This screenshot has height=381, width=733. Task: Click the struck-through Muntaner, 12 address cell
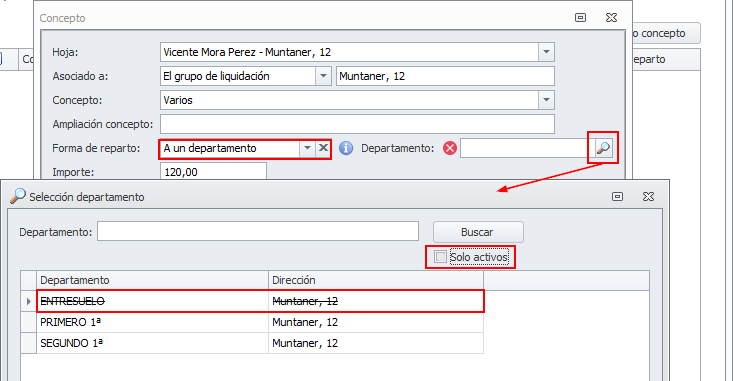click(x=376, y=302)
